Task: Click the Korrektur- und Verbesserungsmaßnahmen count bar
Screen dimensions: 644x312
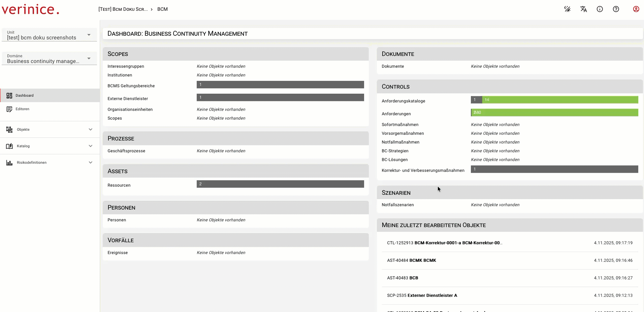Action: [x=554, y=169]
